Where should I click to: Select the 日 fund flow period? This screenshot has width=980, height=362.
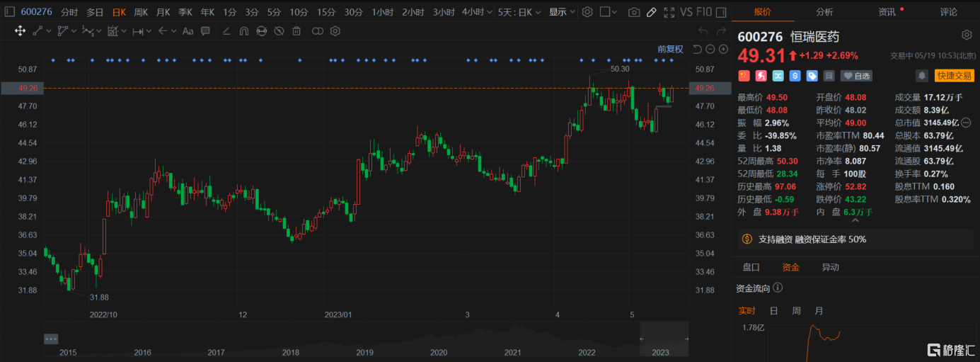click(773, 310)
